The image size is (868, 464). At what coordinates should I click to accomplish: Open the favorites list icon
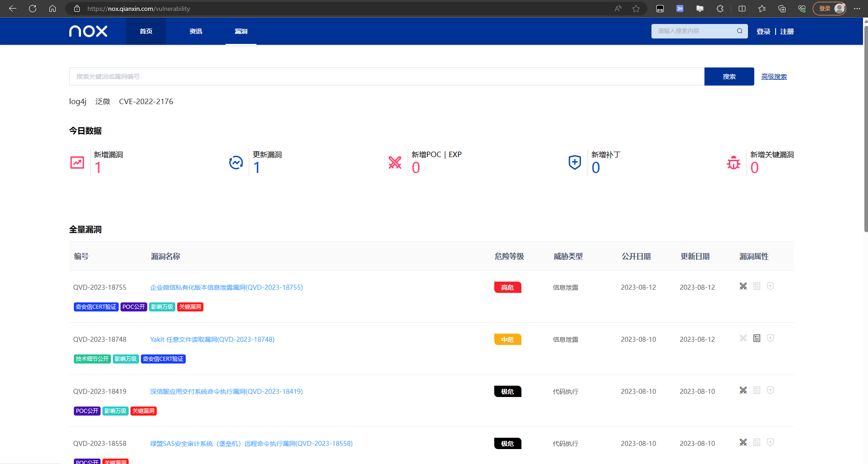coord(762,9)
